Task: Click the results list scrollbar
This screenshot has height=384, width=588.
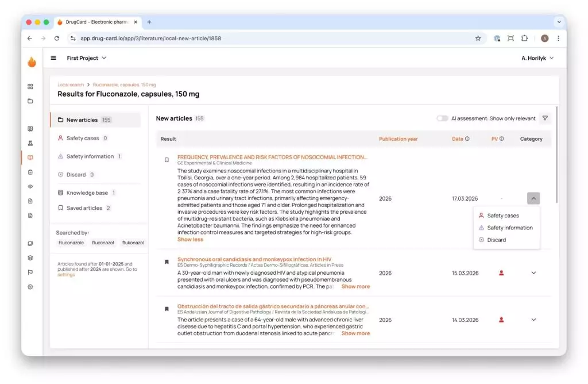Action: (x=556, y=155)
